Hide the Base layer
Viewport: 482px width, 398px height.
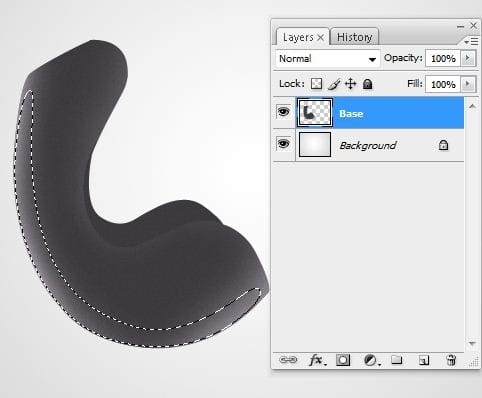(283, 112)
